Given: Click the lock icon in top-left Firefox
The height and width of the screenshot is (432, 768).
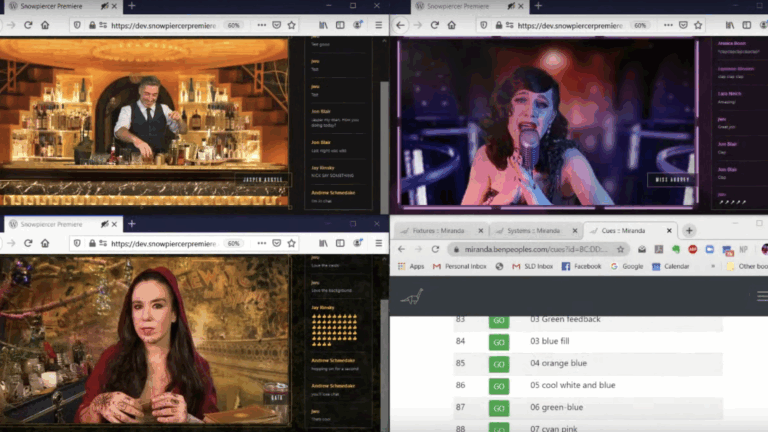Looking at the screenshot, I should 92,25.
